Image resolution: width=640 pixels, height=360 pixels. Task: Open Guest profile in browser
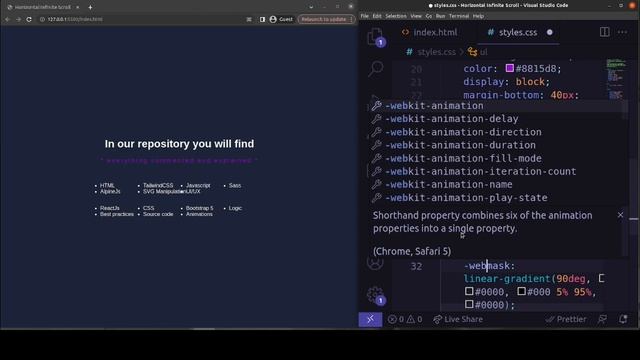tap(281, 19)
